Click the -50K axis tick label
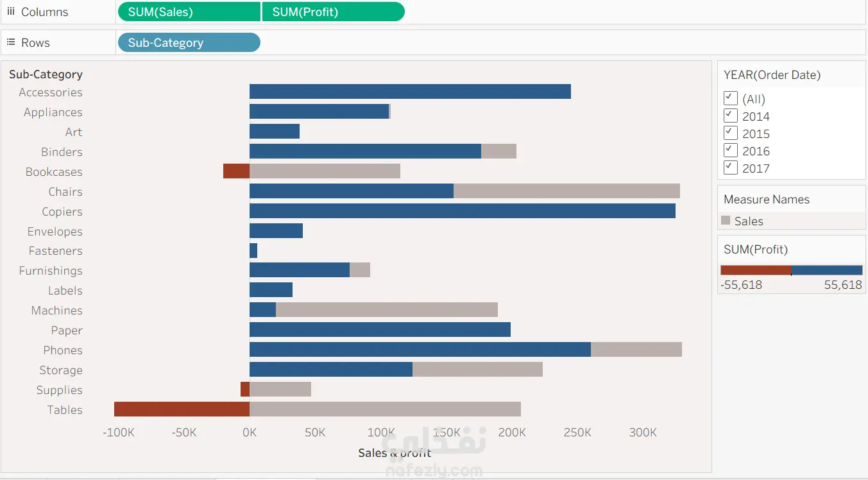Image resolution: width=868 pixels, height=480 pixels. (x=184, y=433)
